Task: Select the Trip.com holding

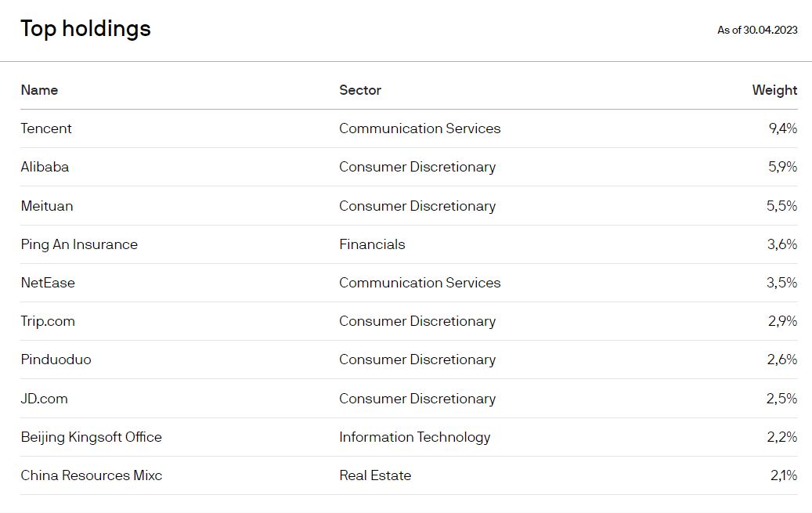Action: tap(48, 321)
